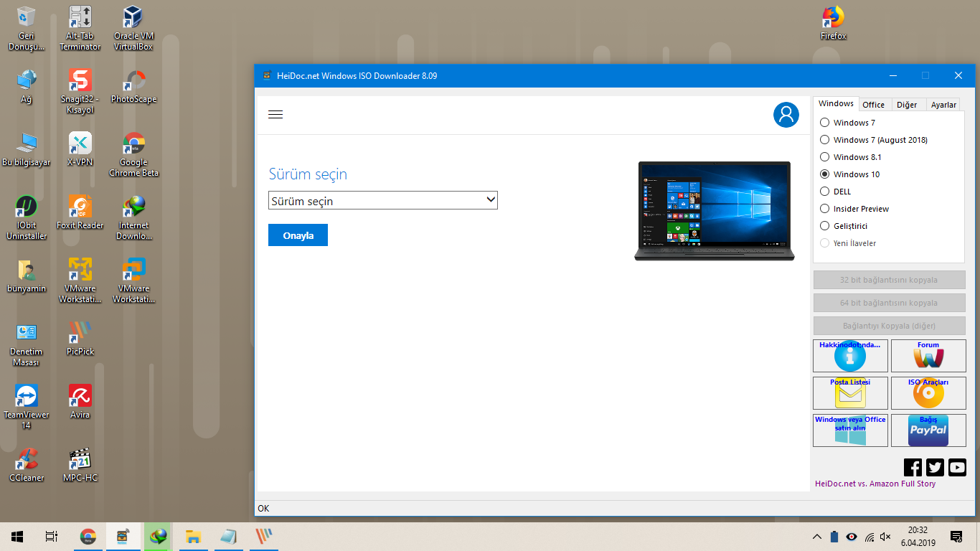The image size is (980, 551).
Task: Open the MPC-HC desktop icon
Action: [80, 465]
